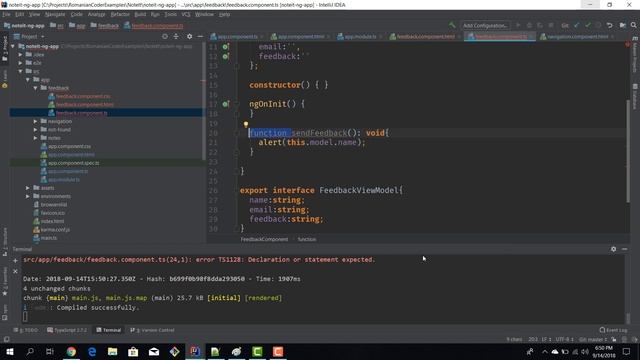Open Chrome from the taskbar
The width and height of the screenshot is (640, 360).
[x=71, y=351]
